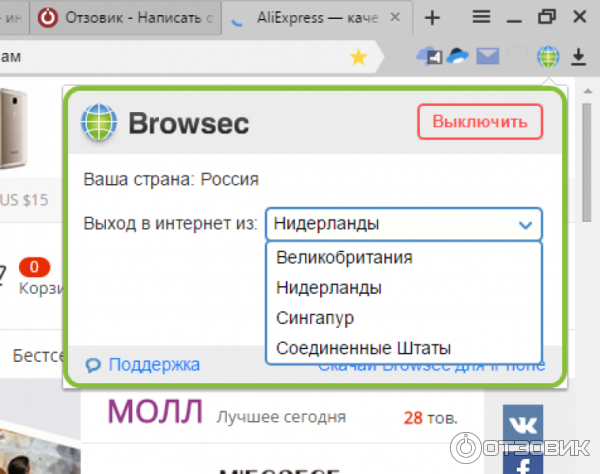Open the downloads arrow icon
The width and height of the screenshot is (600, 474).
click(578, 57)
